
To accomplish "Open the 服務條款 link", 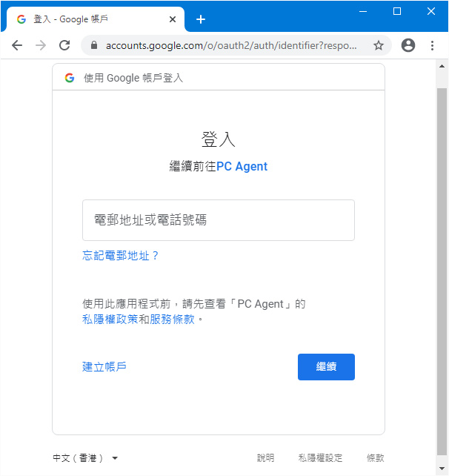I will pyautogui.click(x=172, y=319).
